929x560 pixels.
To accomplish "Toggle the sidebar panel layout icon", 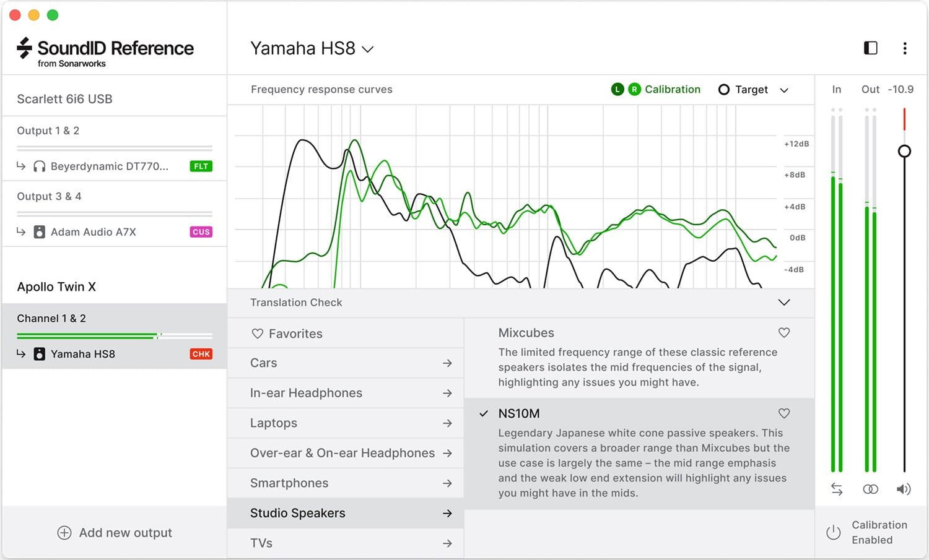I will 870,48.
